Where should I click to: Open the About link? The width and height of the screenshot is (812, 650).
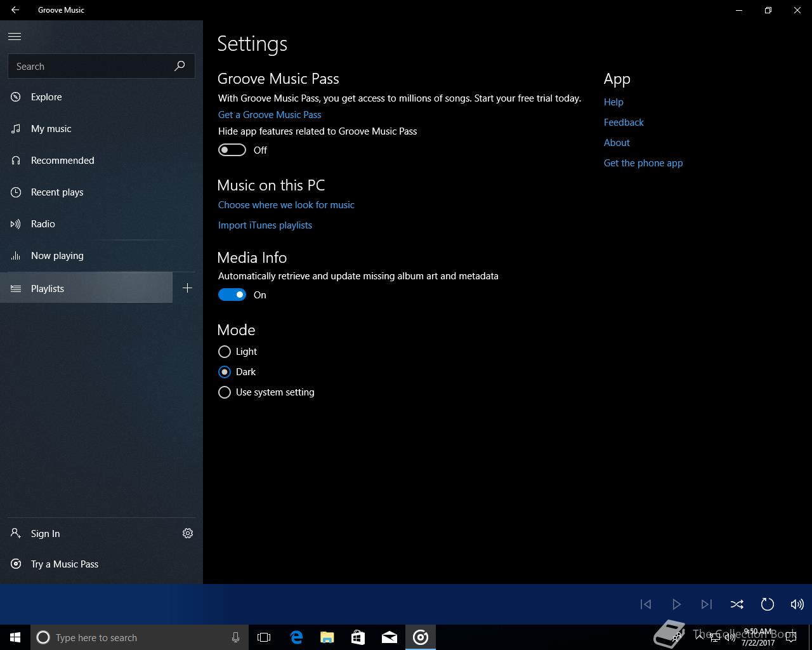pyautogui.click(x=617, y=143)
